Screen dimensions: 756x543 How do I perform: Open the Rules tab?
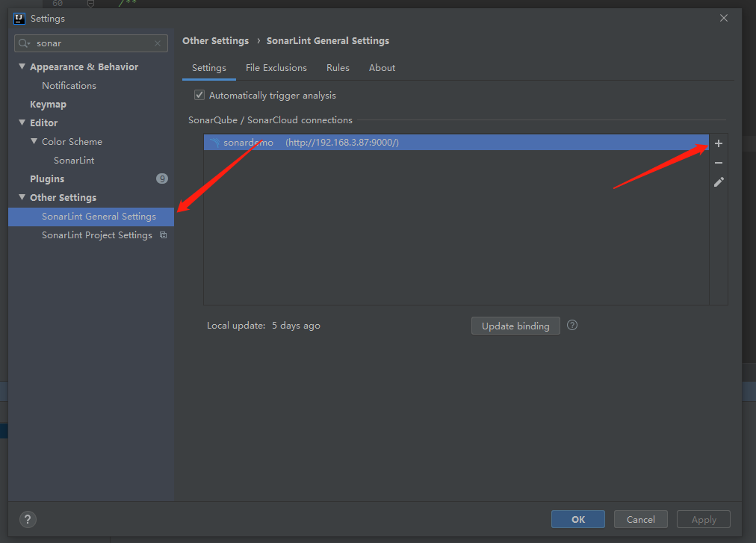(x=338, y=68)
